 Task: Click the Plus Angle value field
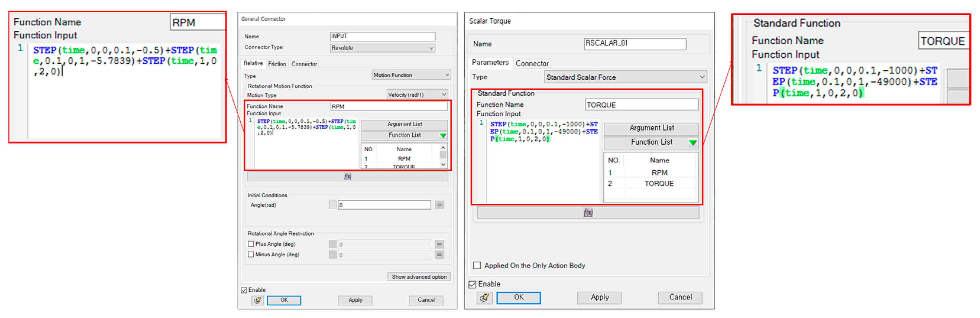[x=384, y=245]
